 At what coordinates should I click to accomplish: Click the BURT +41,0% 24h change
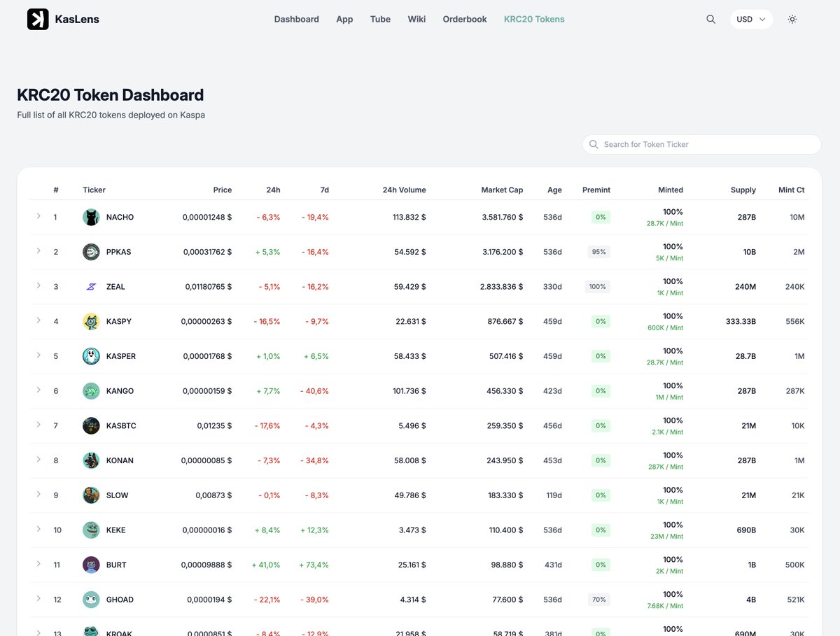(266, 565)
